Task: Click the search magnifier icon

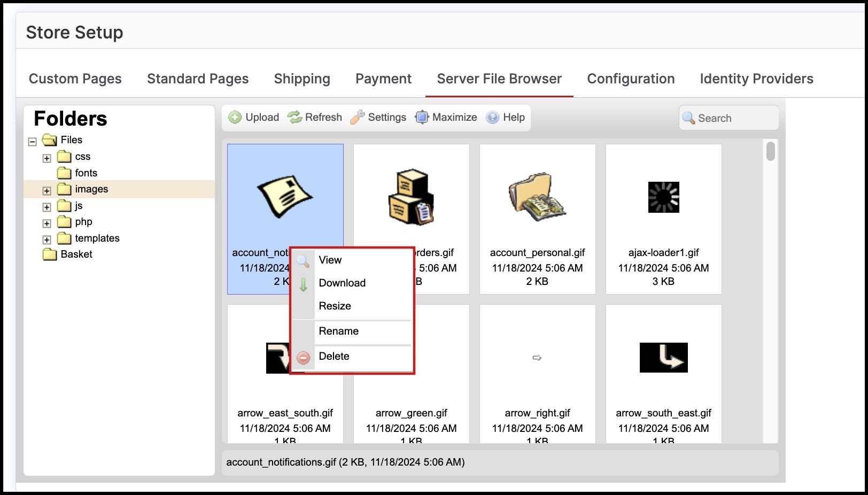Action: click(x=688, y=118)
